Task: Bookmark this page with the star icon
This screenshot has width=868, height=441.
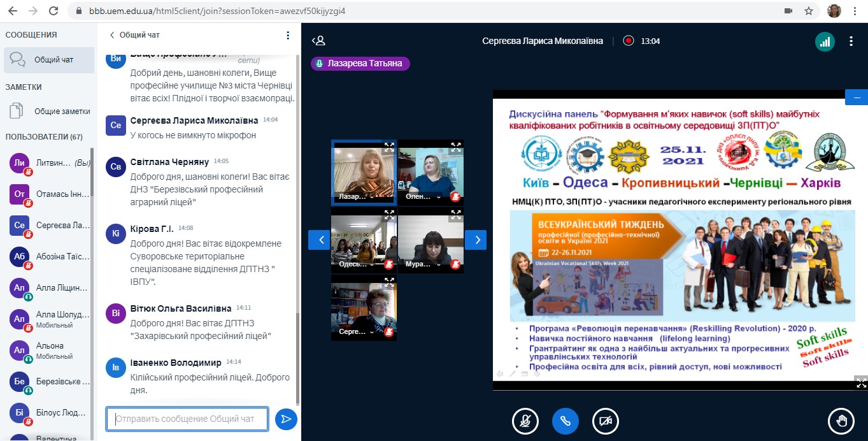Action: (x=809, y=11)
